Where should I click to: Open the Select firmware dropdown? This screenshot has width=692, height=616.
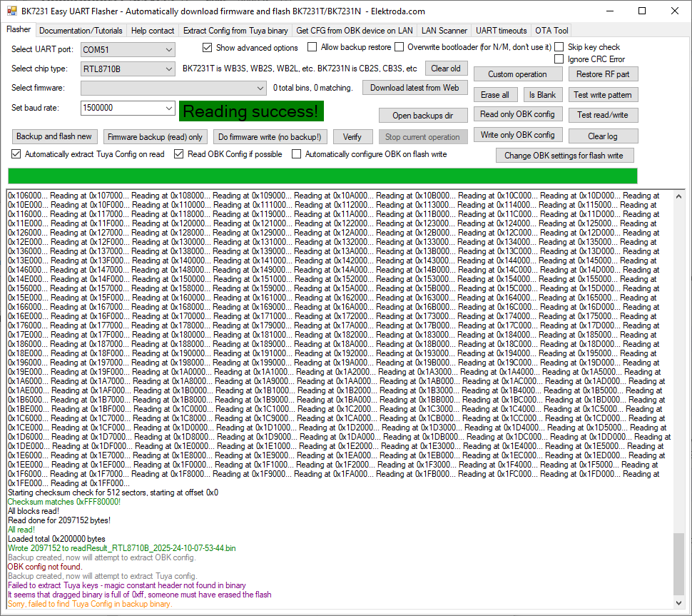[173, 88]
